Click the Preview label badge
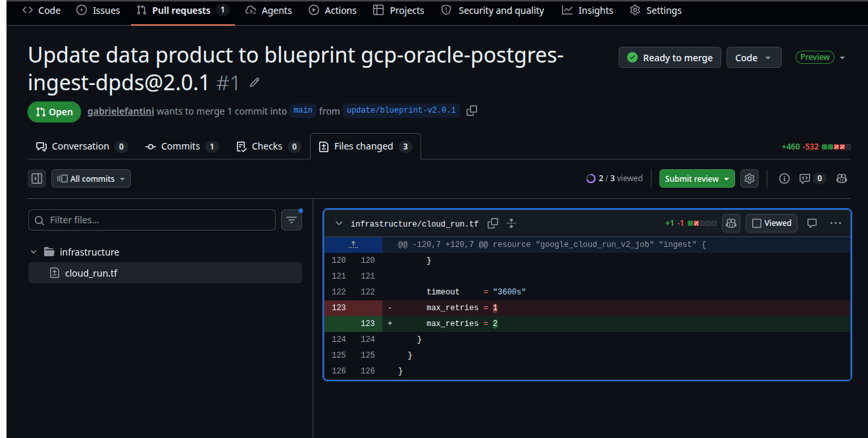 coord(815,57)
